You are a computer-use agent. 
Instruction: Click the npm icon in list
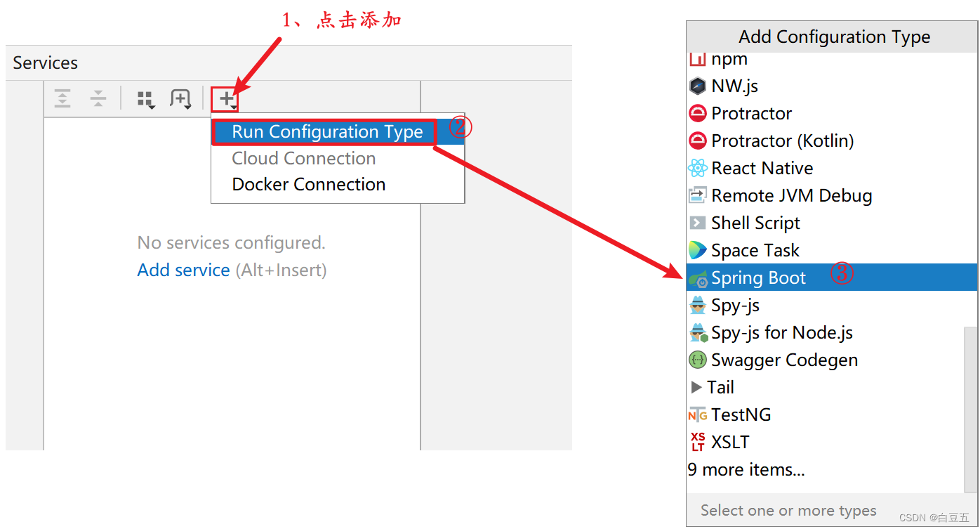coord(697,59)
